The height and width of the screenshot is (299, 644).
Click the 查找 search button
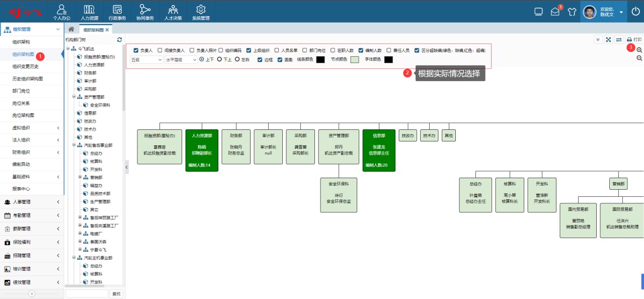tap(116, 293)
